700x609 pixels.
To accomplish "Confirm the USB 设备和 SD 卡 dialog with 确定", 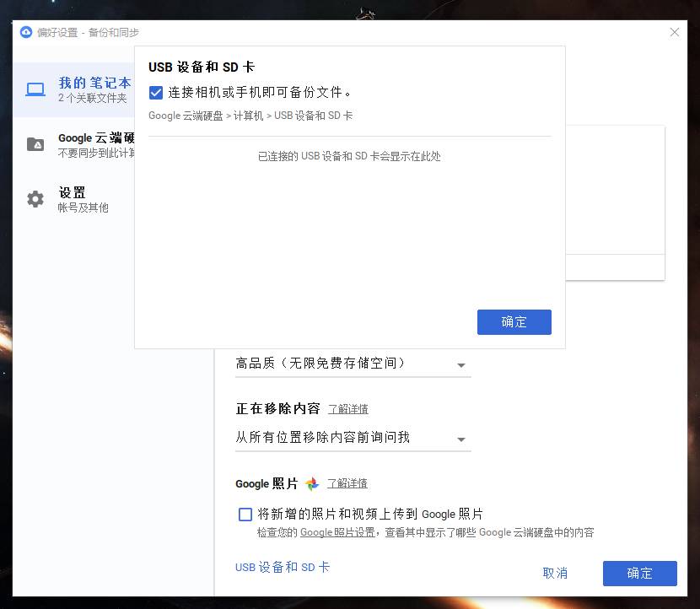I will pos(514,322).
